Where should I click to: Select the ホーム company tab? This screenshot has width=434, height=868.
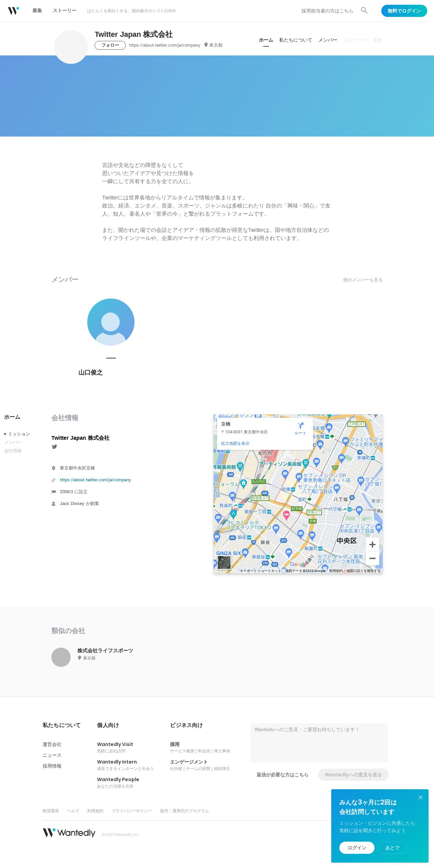(266, 40)
